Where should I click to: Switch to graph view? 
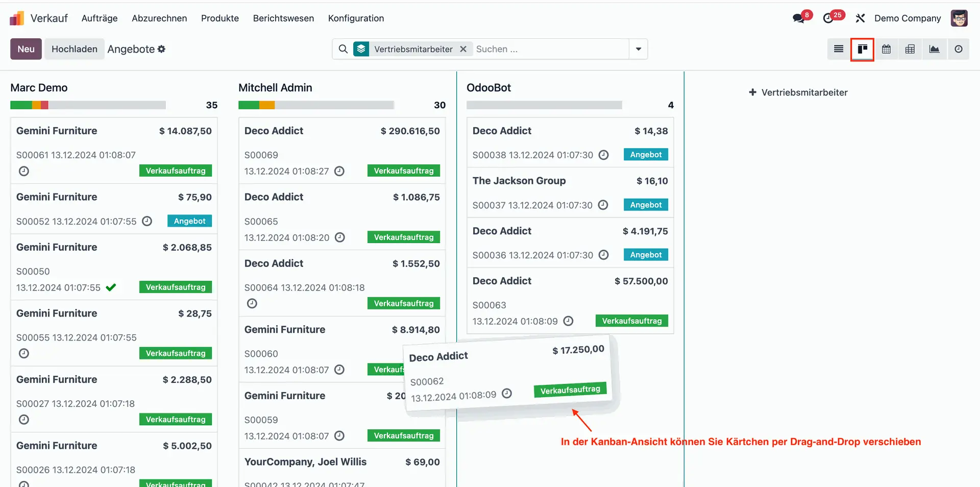coord(935,49)
